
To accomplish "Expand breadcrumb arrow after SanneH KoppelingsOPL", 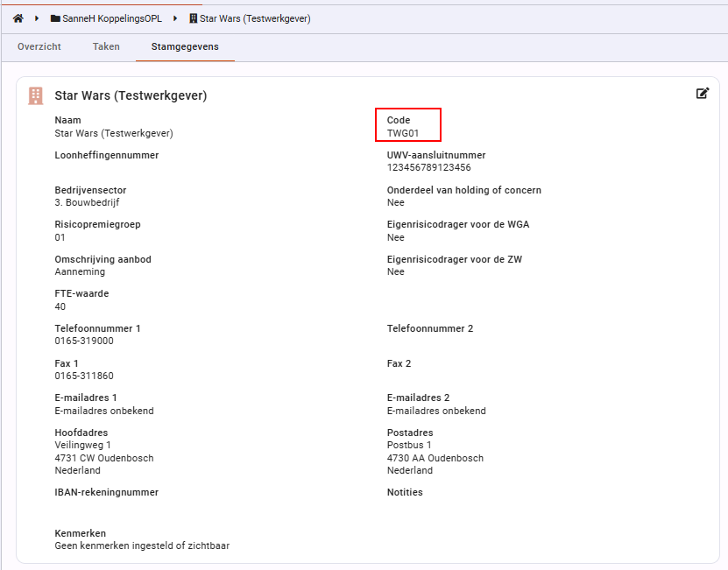I will [175, 18].
